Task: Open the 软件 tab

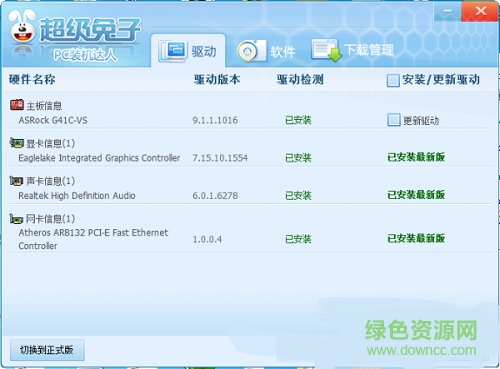Action: (x=266, y=51)
